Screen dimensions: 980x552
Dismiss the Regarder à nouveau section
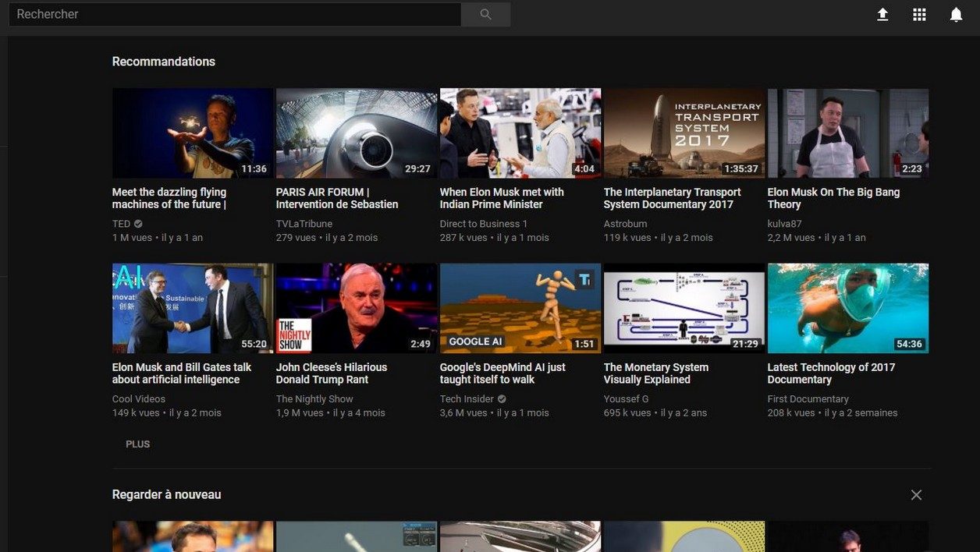[x=916, y=495]
